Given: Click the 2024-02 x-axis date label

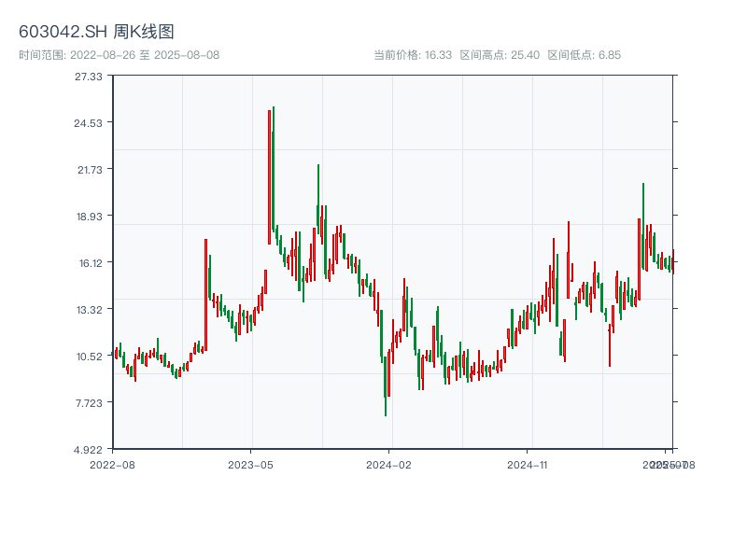Looking at the screenshot, I should [388, 465].
